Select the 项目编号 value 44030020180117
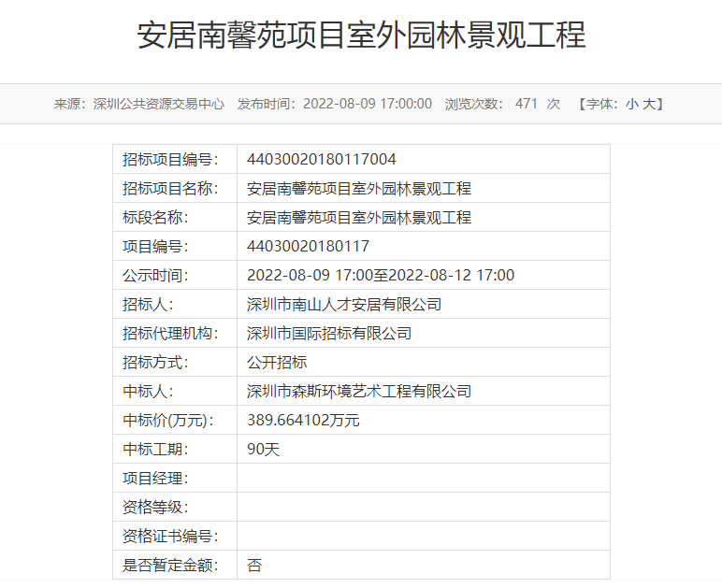722x588 pixels. pyautogui.click(x=309, y=246)
